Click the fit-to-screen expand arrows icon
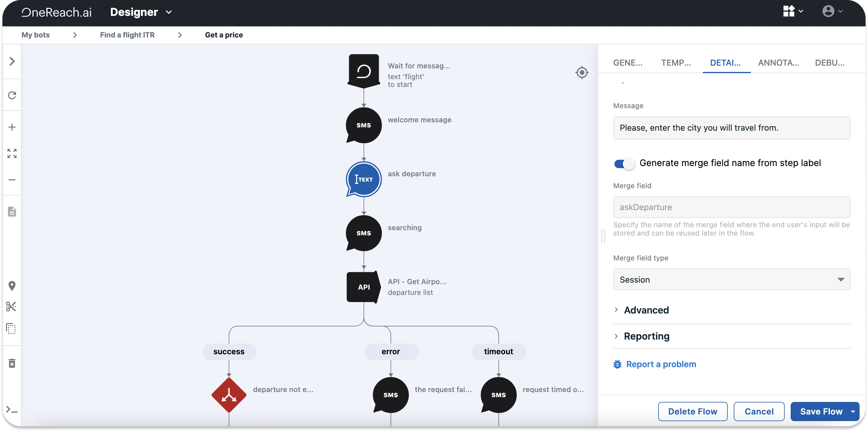Viewport: 868px width, 431px height. (x=12, y=153)
